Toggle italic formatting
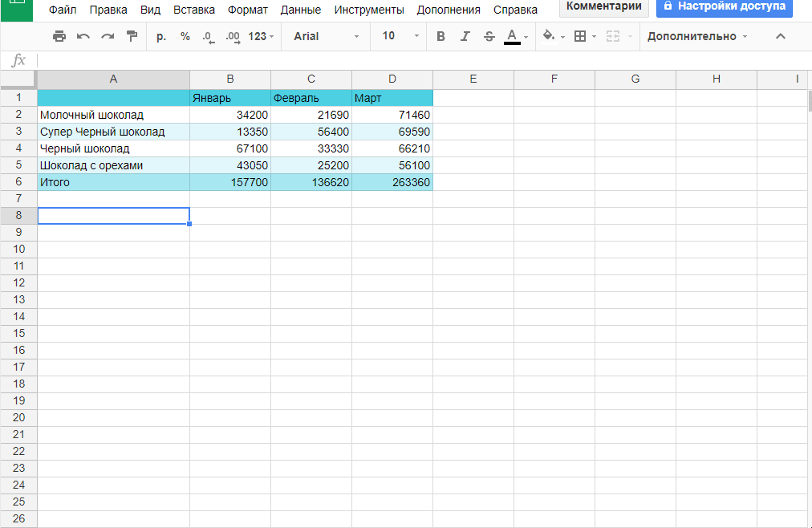Viewport: 812px width, 528px height. [465, 36]
